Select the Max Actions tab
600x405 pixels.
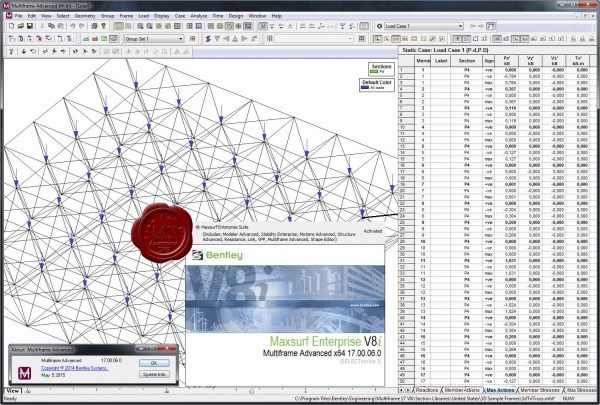pyautogui.click(x=500, y=390)
